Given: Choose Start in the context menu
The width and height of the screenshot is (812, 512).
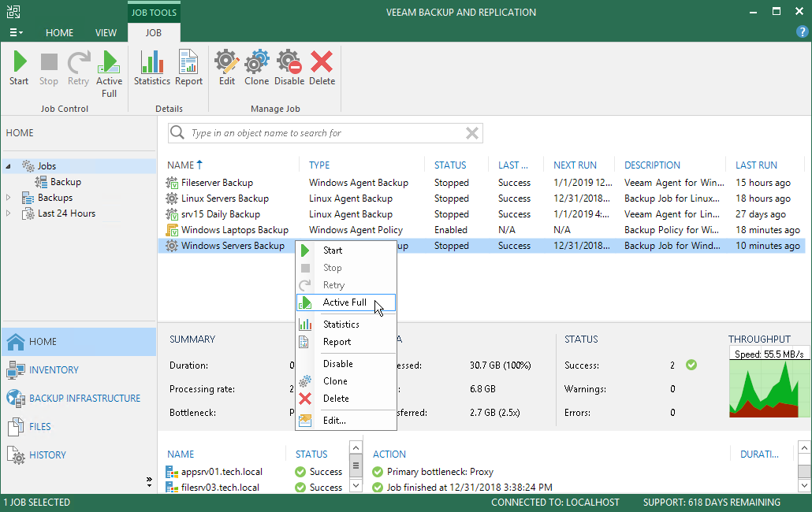Looking at the screenshot, I should pyautogui.click(x=346, y=250).
